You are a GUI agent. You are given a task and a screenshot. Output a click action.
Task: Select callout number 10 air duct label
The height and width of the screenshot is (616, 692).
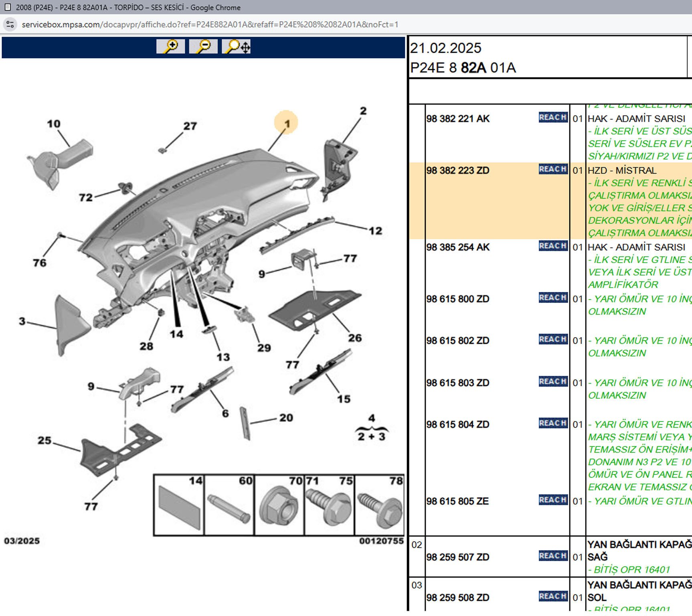54,124
